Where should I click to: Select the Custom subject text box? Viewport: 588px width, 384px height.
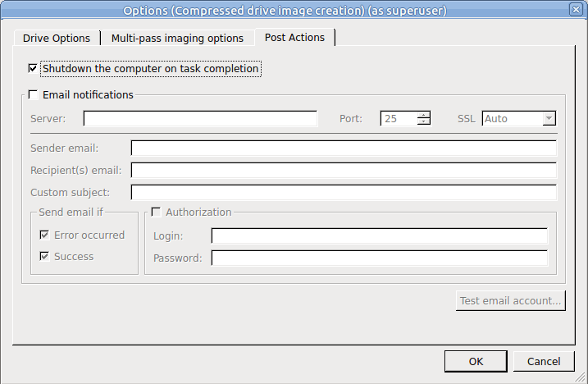pos(344,192)
